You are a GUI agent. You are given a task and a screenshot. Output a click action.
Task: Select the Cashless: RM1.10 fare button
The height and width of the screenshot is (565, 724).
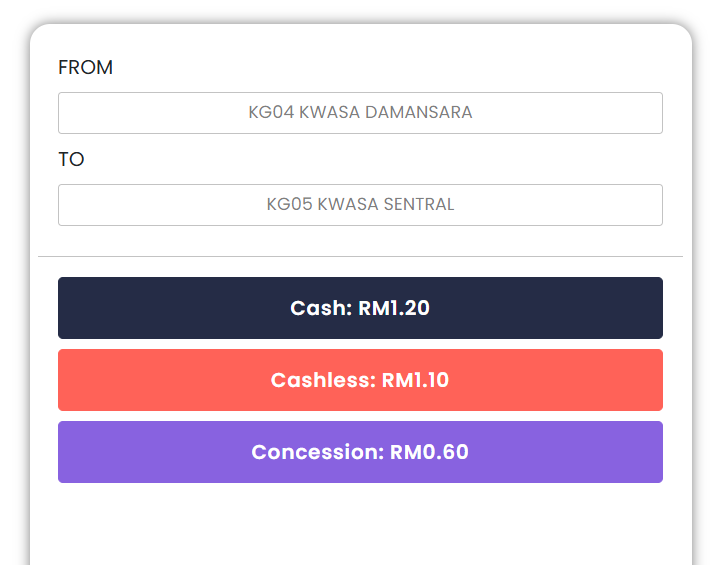(360, 380)
